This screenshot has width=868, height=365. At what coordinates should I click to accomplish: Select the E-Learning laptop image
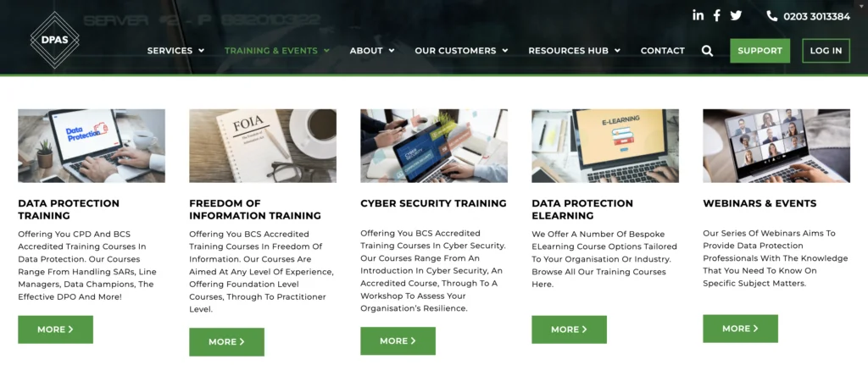click(x=605, y=146)
